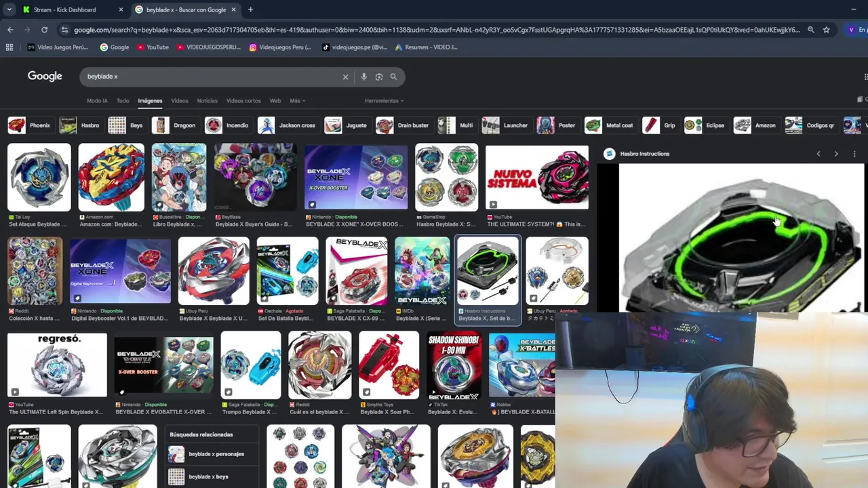Screen dimensions: 868x488
Task: Filter by Hasbro chip
Action: [x=79, y=125]
